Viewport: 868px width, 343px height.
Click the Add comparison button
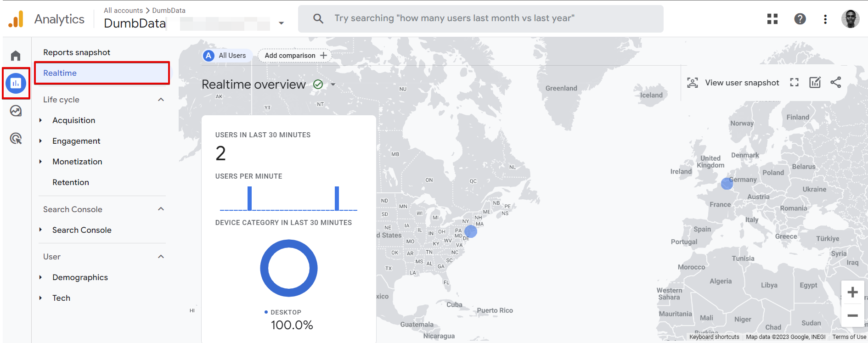294,55
